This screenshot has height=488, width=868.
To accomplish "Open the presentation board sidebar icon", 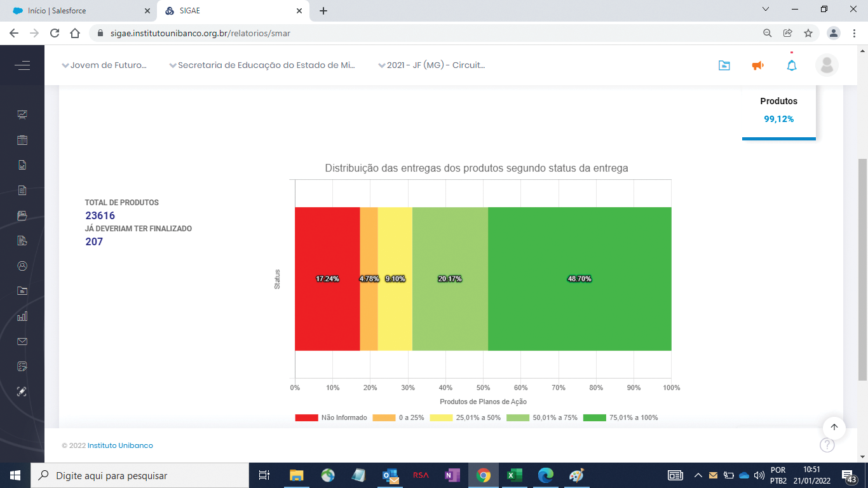I will [22, 115].
